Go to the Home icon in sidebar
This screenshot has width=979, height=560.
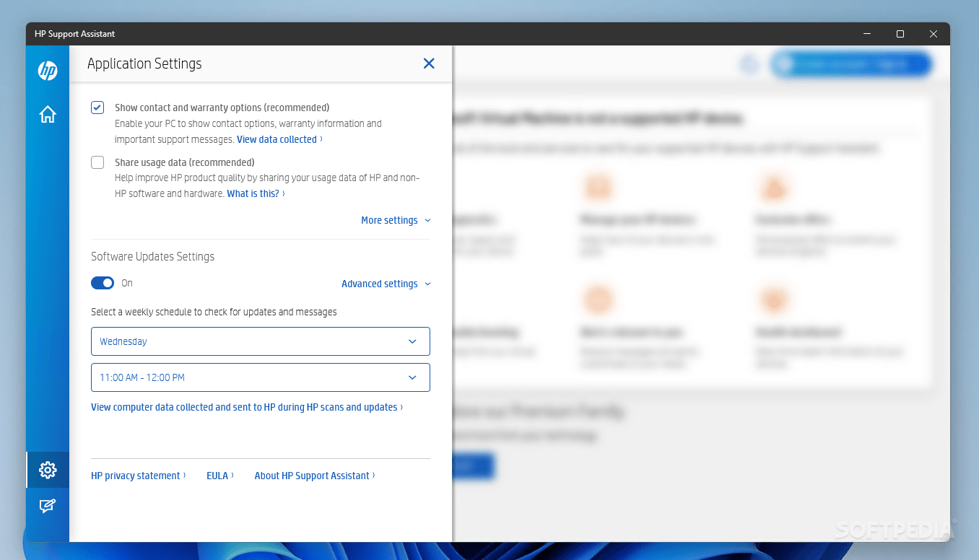coord(48,114)
